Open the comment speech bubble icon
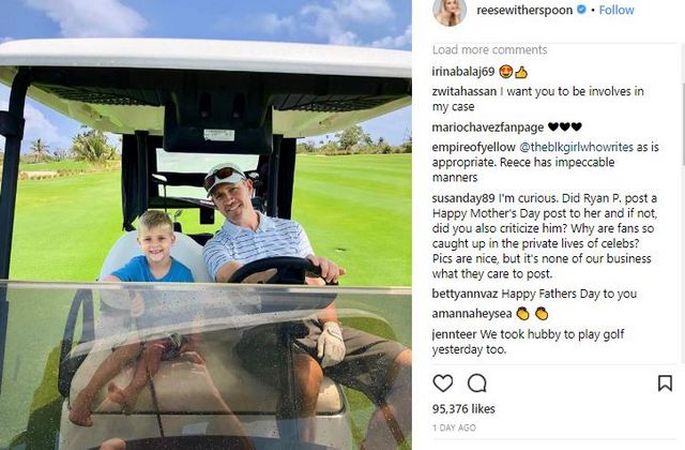Screen dimensions: 685x450 pyautogui.click(x=477, y=383)
